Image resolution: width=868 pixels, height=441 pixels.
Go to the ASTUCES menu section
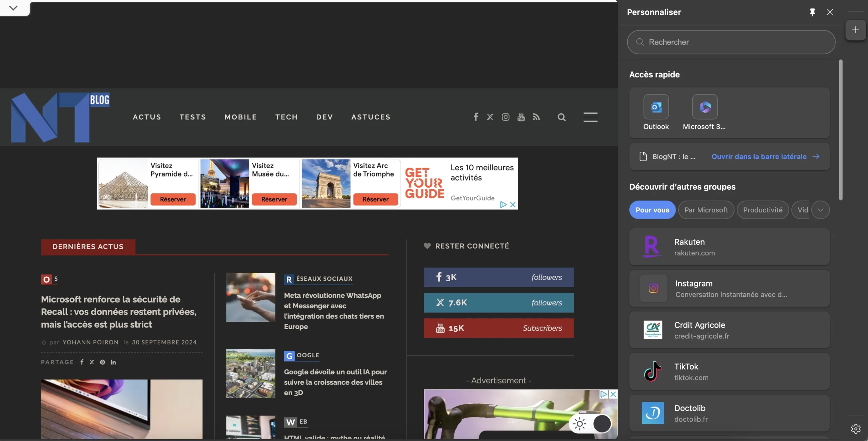tap(371, 117)
